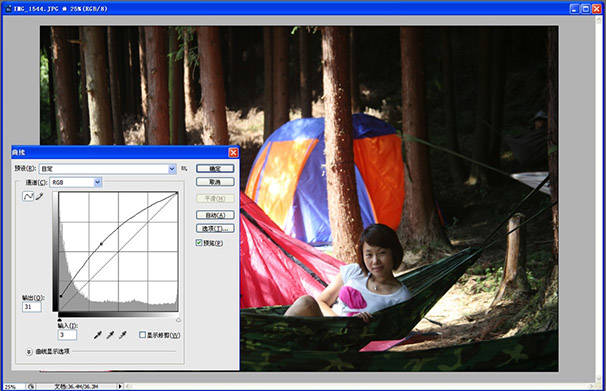Pick the black point eyedropper
Screen dimensions: 606x391
tap(97, 335)
